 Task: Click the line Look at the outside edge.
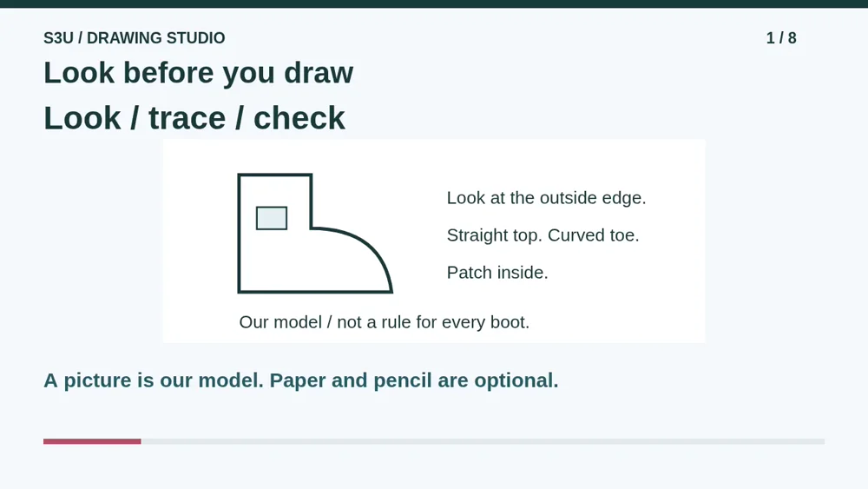coord(546,198)
